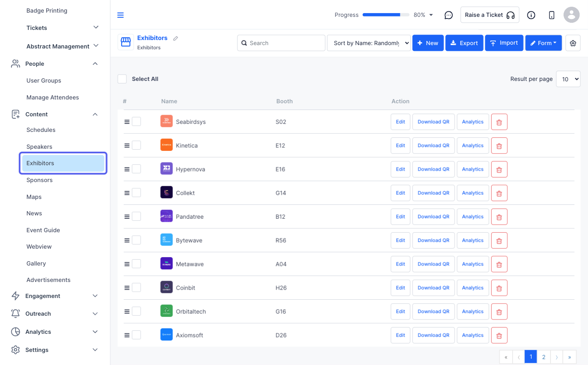The image size is (588, 365).
Task: Open Badge Printing in the sidebar
Action: (47, 11)
